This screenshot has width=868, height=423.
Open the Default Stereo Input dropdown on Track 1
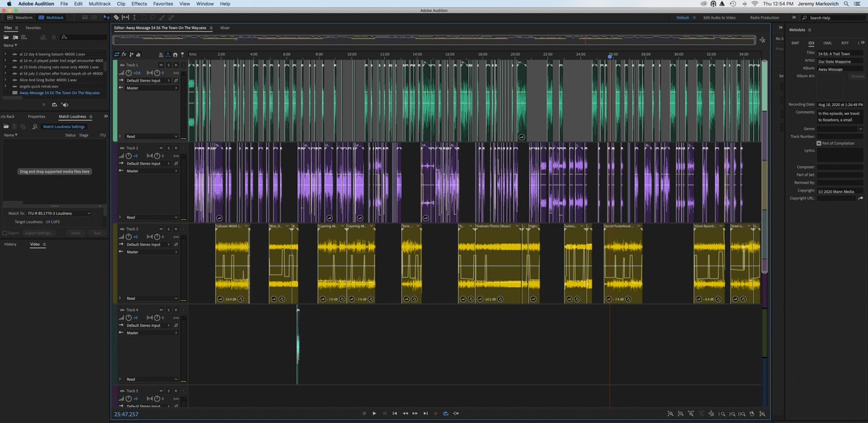[148, 80]
